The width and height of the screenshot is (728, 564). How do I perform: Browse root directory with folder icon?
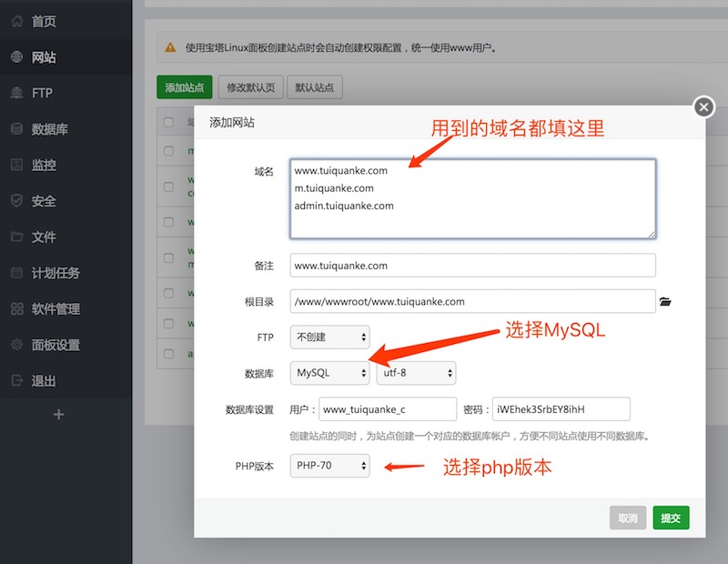[665, 301]
